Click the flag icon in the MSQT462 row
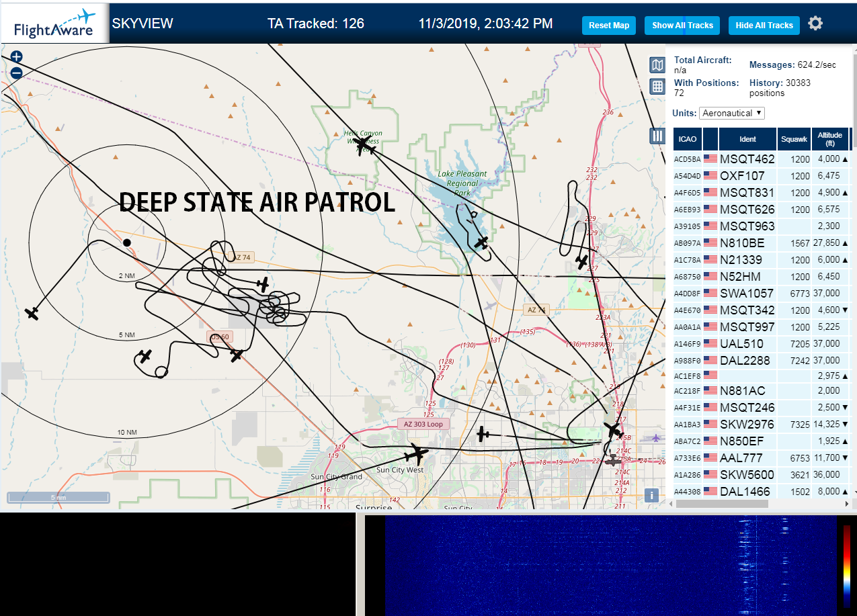Viewport: 857px width, 616px height. coord(710,159)
